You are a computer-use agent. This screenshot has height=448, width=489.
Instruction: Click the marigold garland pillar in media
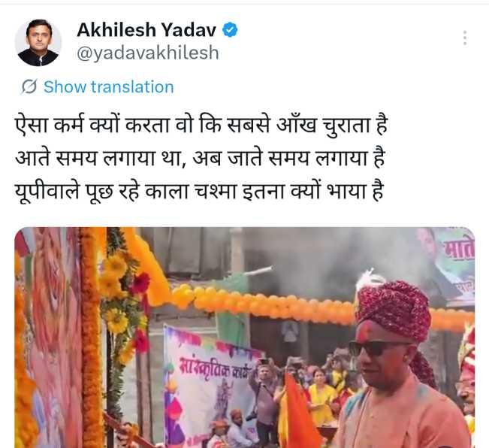(x=92, y=337)
